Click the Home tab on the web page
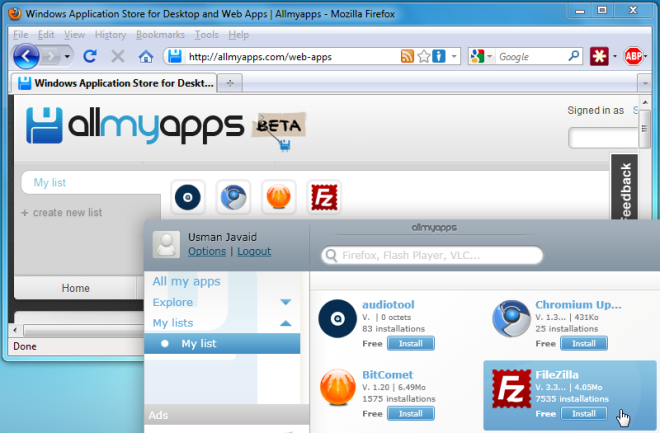660x433 pixels. click(x=76, y=288)
